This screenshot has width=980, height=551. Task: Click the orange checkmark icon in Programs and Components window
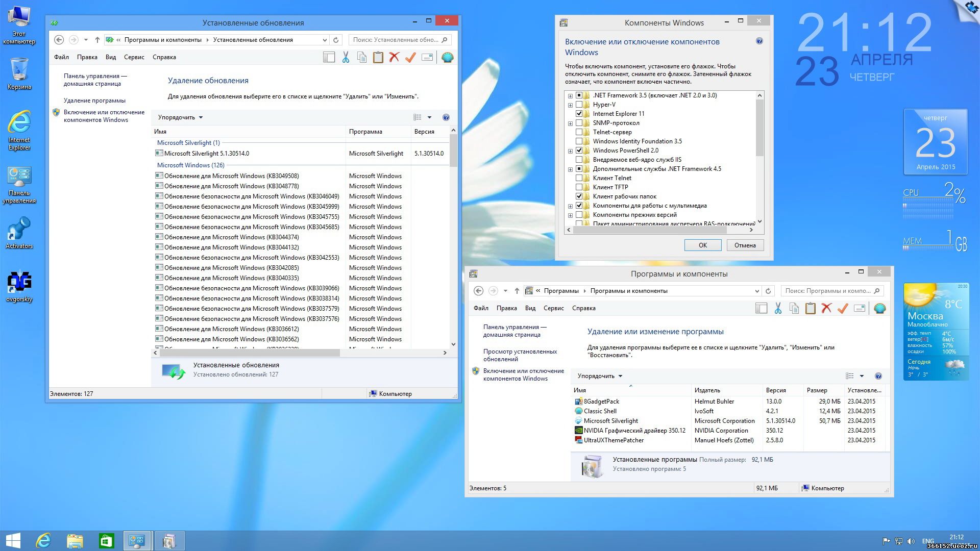843,308
